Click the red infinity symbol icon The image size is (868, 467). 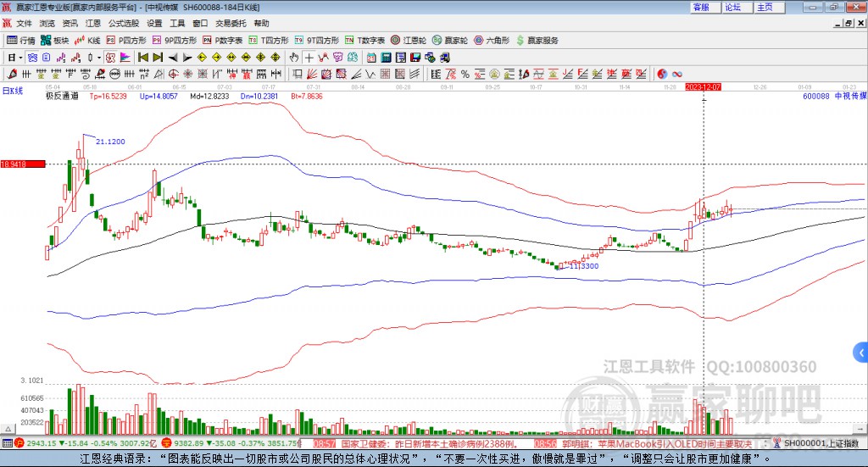click(x=677, y=74)
